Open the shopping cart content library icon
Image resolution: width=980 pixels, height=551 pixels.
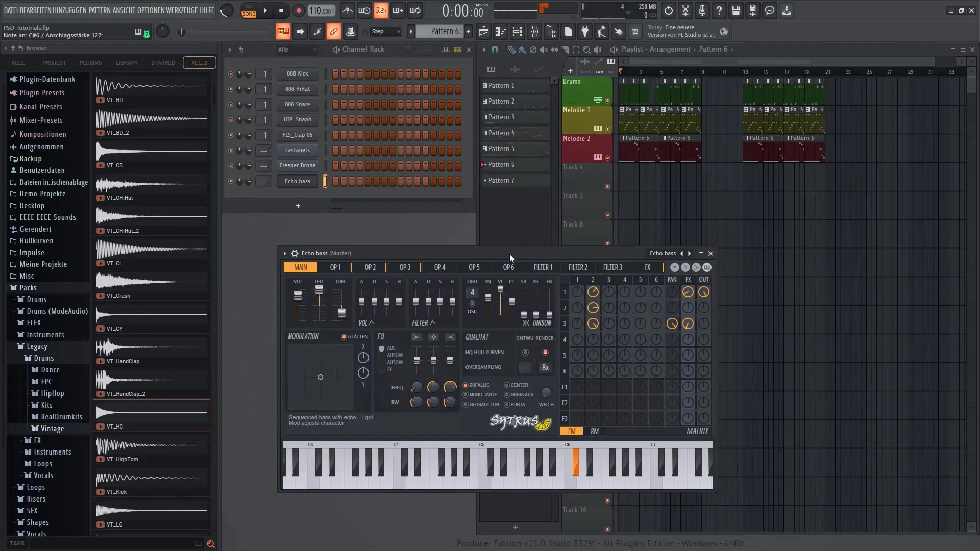pos(635,32)
